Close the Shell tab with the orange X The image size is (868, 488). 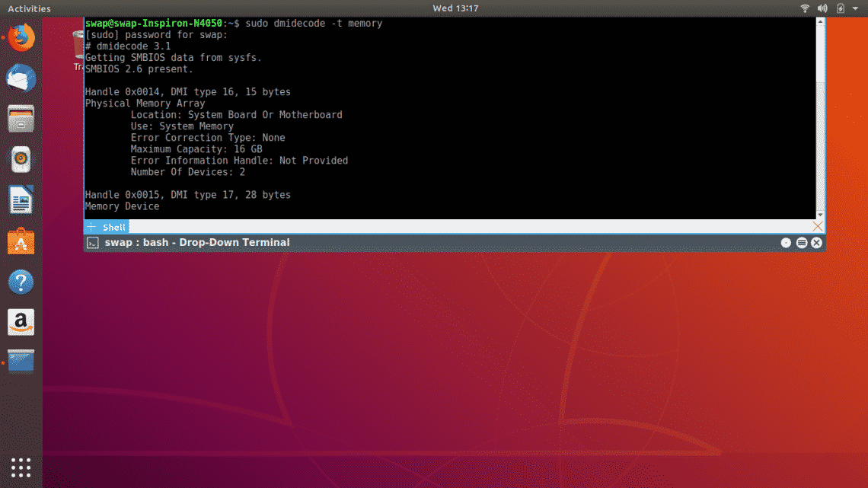click(x=817, y=226)
